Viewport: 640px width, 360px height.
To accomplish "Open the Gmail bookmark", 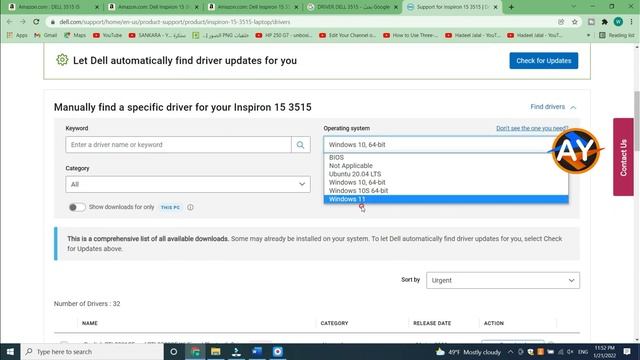I will click(46, 36).
